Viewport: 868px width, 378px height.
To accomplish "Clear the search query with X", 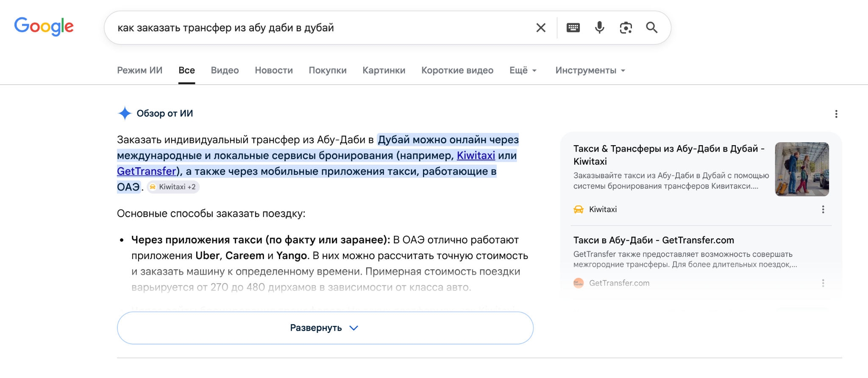I will (541, 28).
